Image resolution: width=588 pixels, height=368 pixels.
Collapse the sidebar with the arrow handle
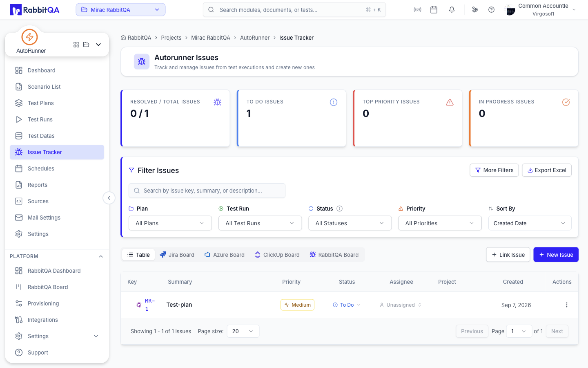tap(109, 198)
